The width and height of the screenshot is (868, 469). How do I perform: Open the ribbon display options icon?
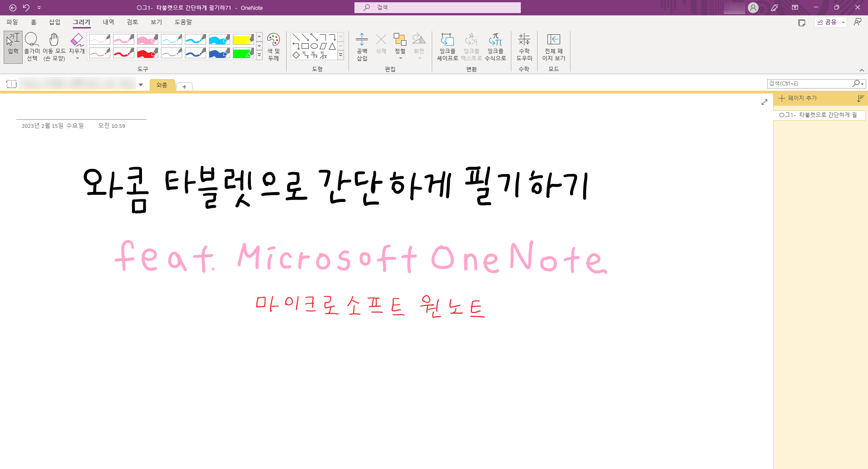click(795, 8)
